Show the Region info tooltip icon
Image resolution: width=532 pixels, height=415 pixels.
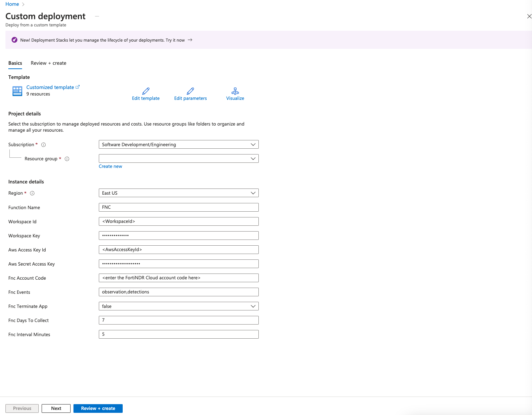click(x=32, y=193)
